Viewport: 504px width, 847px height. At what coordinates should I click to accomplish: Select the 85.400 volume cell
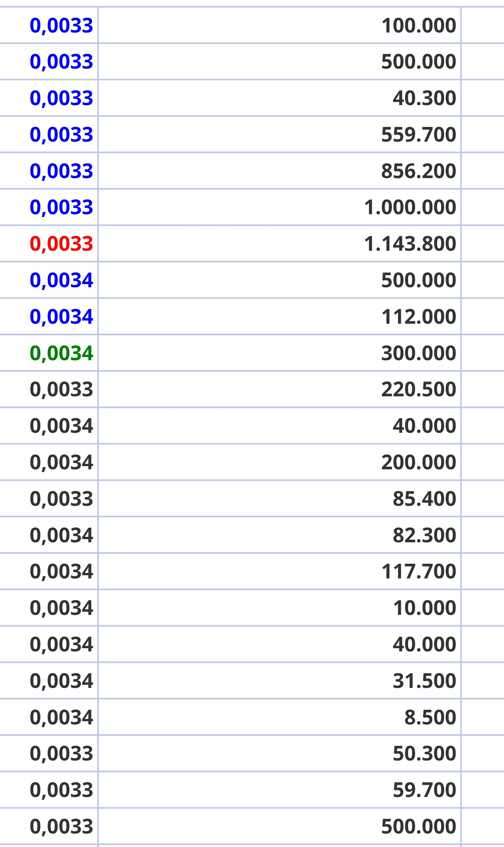(x=280, y=499)
